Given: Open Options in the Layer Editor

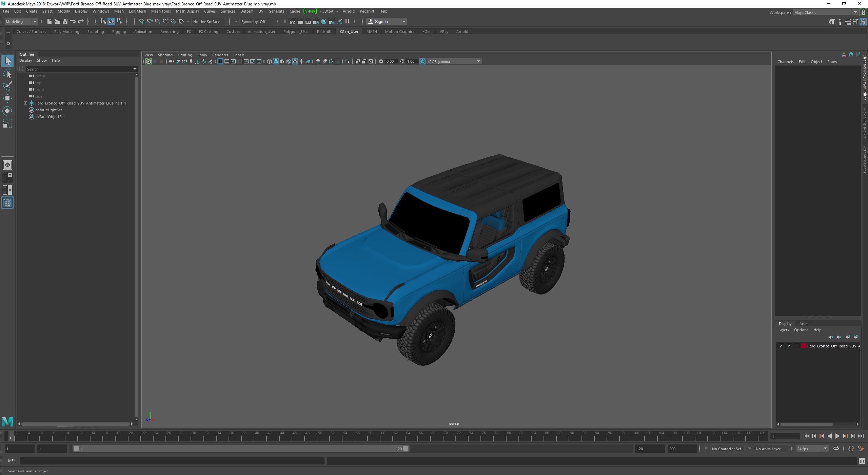Looking at the screenshot, I should [801, 330].
